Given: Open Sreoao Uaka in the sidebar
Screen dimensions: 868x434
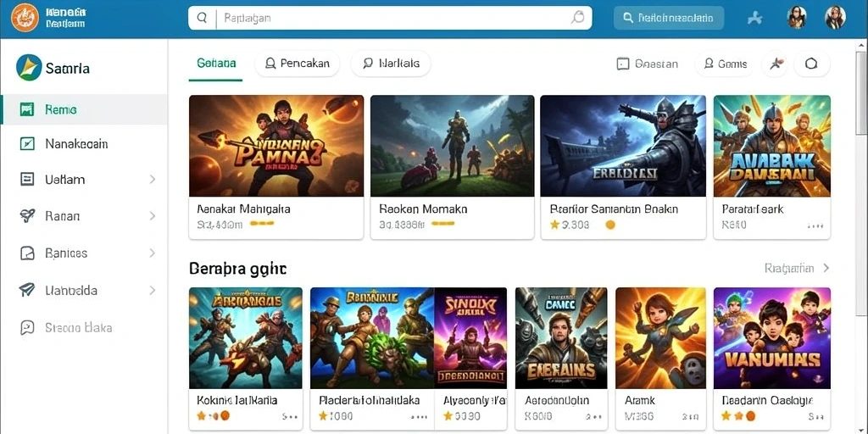Looking at the screenshot, I should (x=84, y=328).
